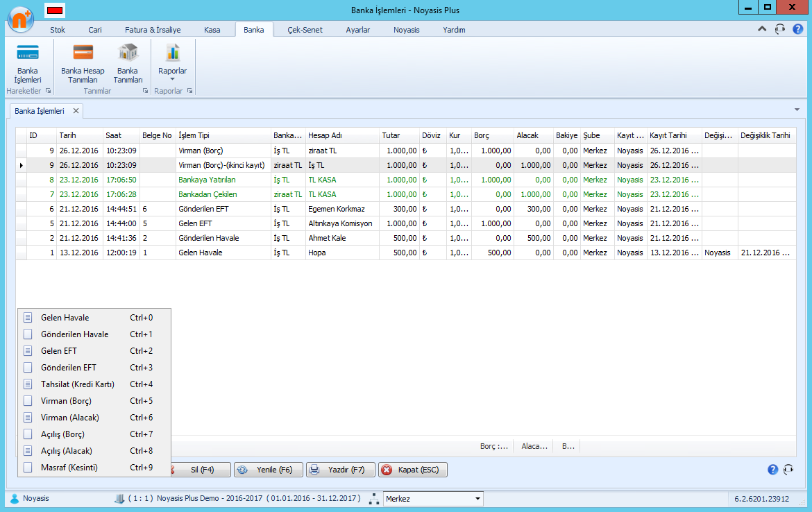Click the Borç total in grid footer
This screenshot has height=512, width=812.
pyautogui.click(x=494, y=445)
